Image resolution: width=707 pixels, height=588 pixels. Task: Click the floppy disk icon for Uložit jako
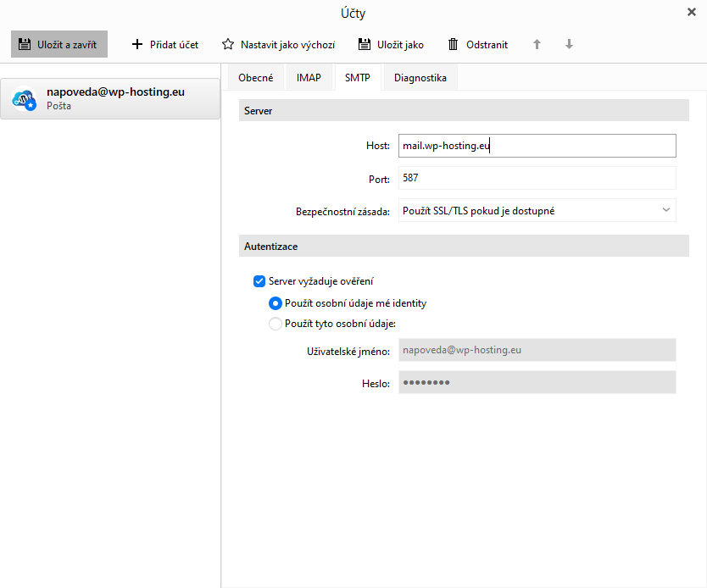coord(365,44)
